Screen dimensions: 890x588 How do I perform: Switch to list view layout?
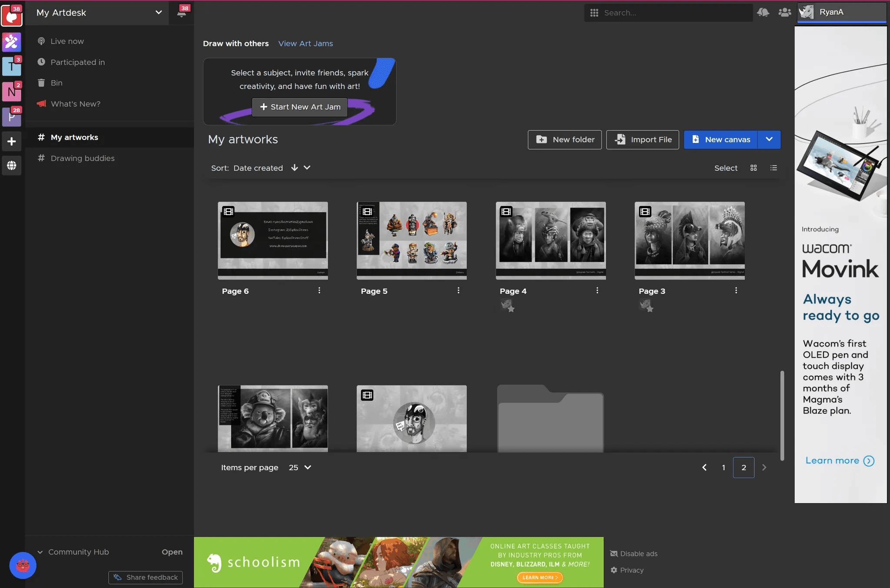point(774,168)
